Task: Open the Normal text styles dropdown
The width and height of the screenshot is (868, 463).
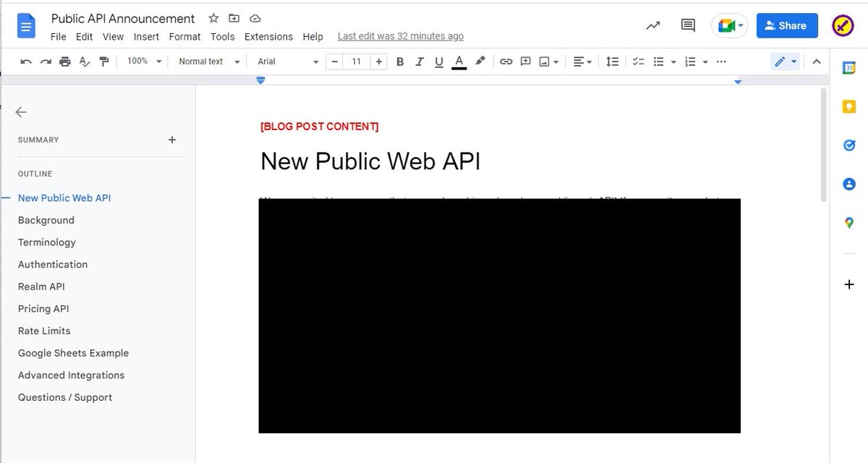Action: [208, 61]
